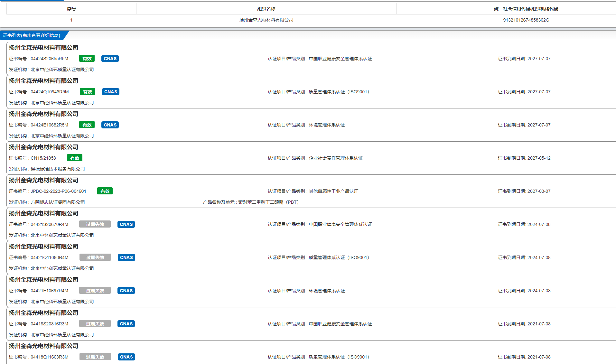Click 企业社会责任管理体系认证 category text
616x364 pixels.
(336, 158)
